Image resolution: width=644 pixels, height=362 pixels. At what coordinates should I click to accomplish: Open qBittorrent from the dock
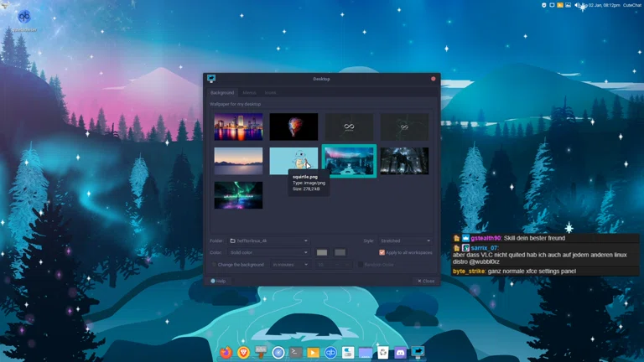pyautogui.click(x=330, y=353)
